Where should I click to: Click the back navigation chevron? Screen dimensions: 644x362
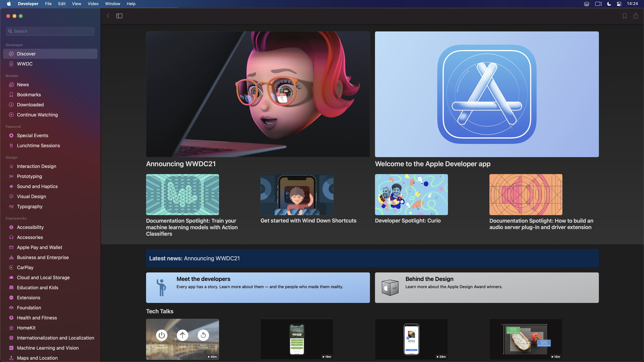pyautogui.click(x=108, y=16)
